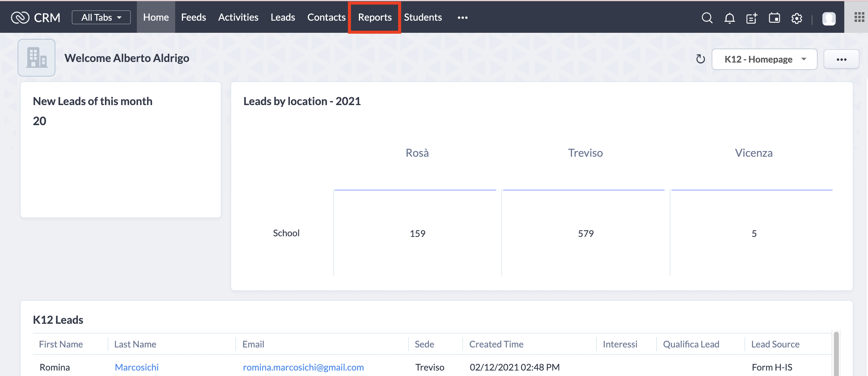Open the apps grid launcher
868x376 pixels.
[x=859, y=17]
